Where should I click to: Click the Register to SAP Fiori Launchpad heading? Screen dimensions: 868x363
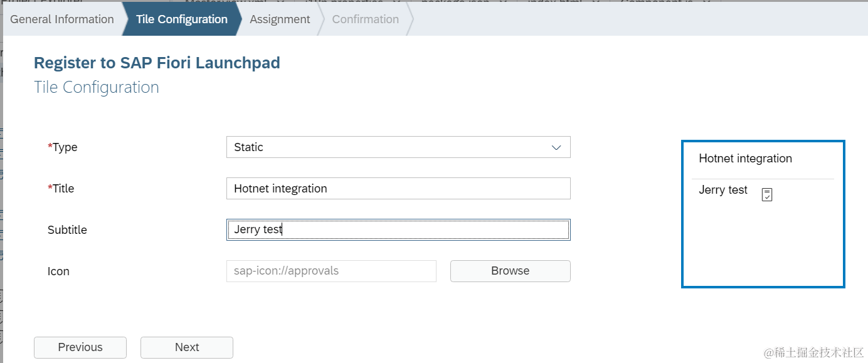tap(157, 63)
